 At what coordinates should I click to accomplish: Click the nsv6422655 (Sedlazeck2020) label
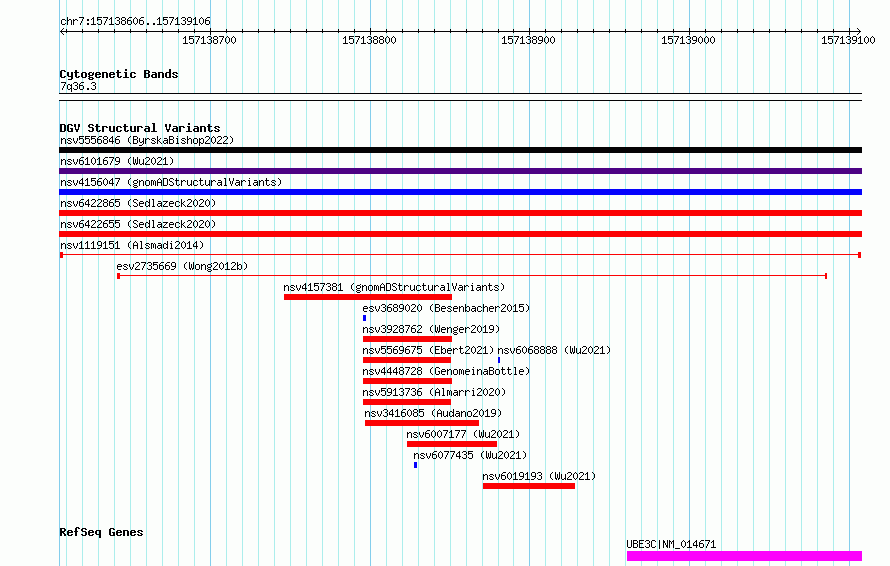138,224
